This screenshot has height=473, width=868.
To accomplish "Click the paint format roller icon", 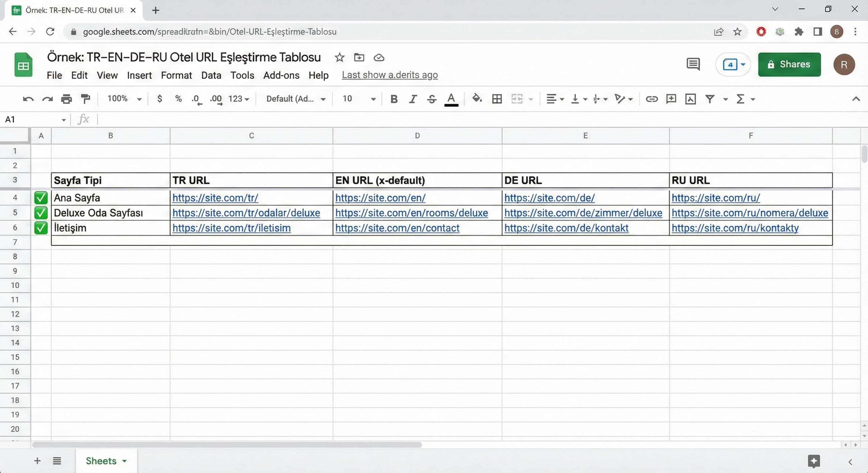I will (x=86, y=99).
